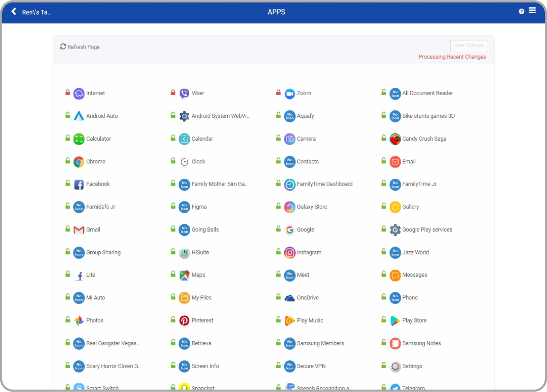Unlock the Internet app red lock
Image resolution: width=547 pixels, height=392 pixels.
(x=67, y=92)
